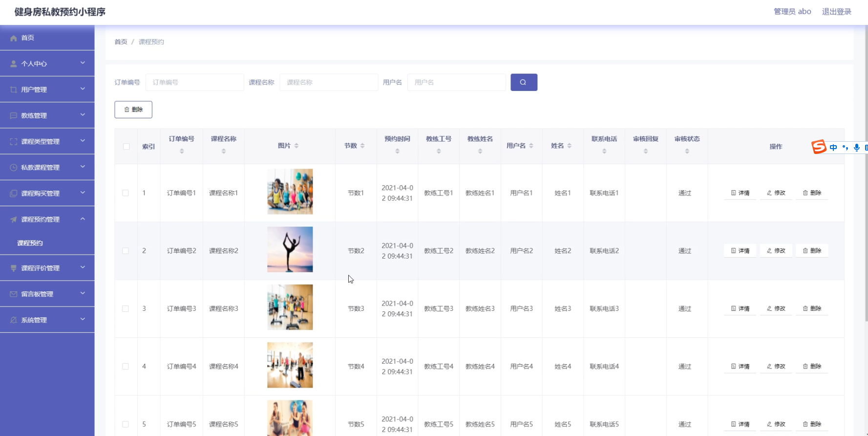868x436 pixels.
Task: Click Sogou input method S icon
Action: (x=819, y=147)
